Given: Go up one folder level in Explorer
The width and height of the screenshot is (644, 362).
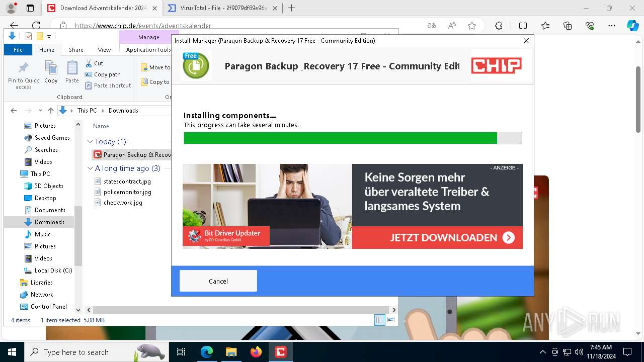Looking at the screenshot, I should [50, 111].
